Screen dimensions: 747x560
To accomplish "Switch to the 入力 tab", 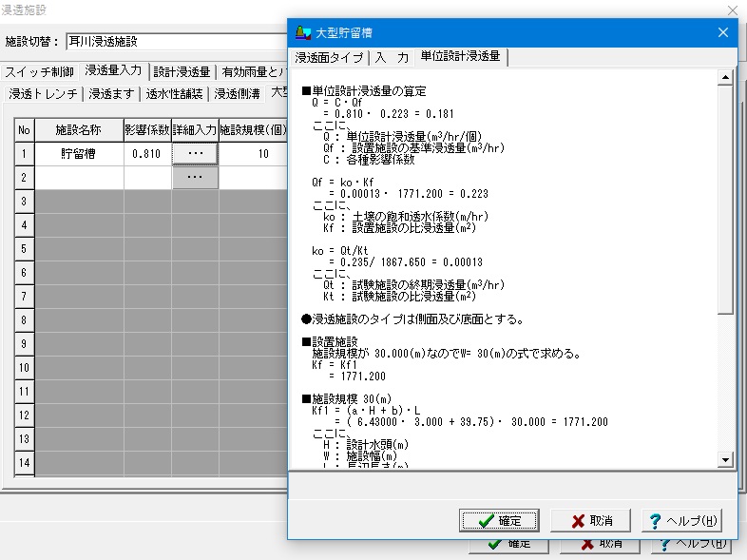I will [392, 58].
